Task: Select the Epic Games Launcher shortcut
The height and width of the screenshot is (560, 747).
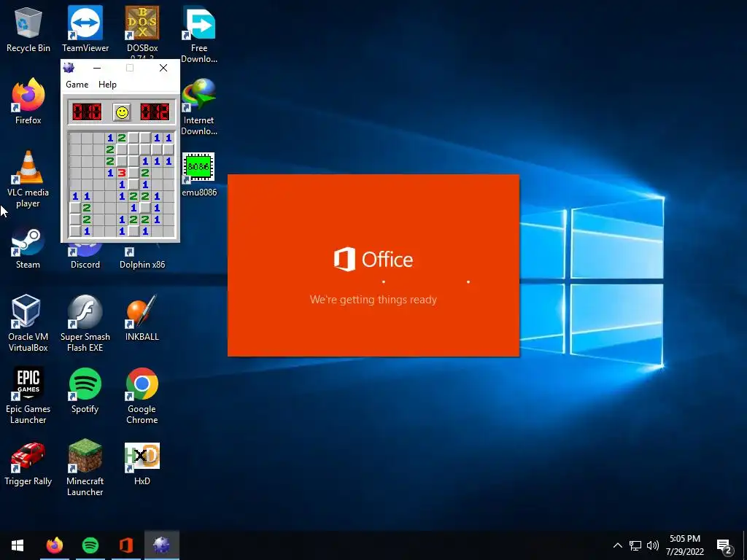Action: pyautogui.click(x=28, y=395)
